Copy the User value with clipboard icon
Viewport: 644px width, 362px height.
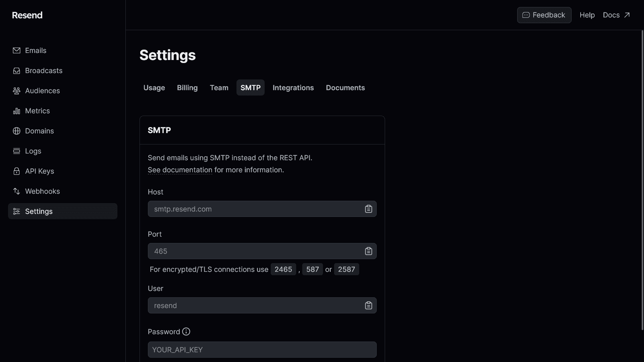pos(368,305)
